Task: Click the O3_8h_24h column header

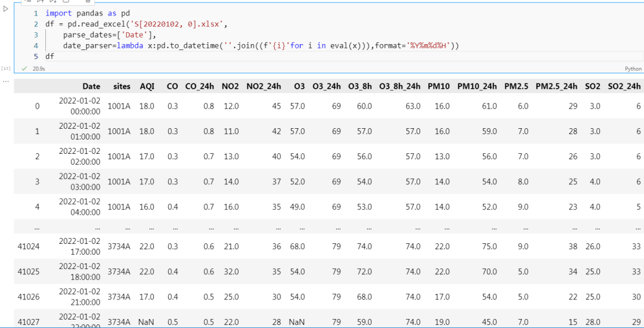Action: coord(400,86)
